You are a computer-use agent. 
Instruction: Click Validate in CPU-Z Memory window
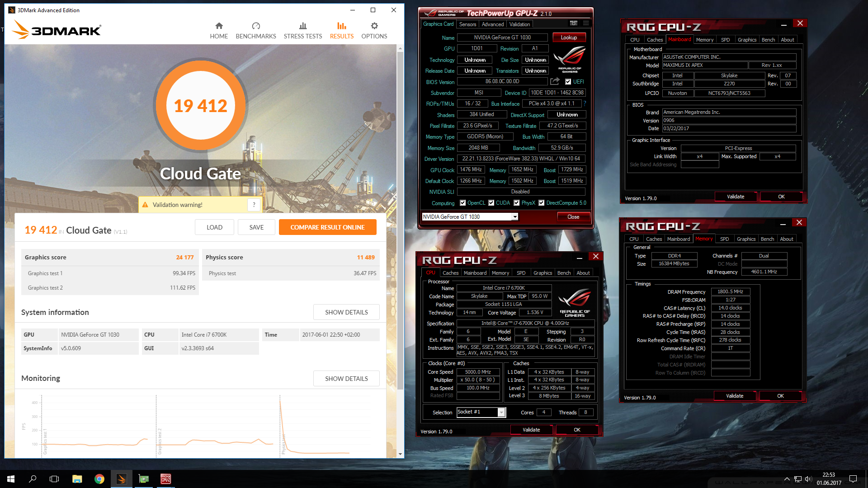[735, 396]
